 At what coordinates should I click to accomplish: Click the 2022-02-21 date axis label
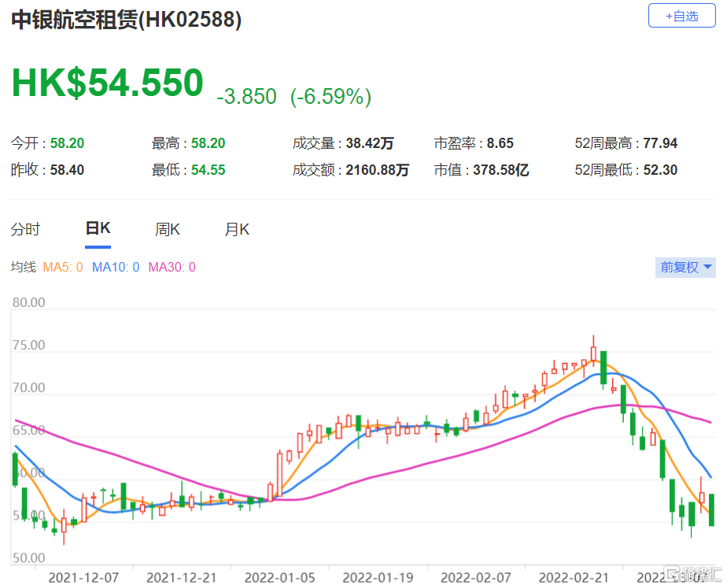click(576, 577)
